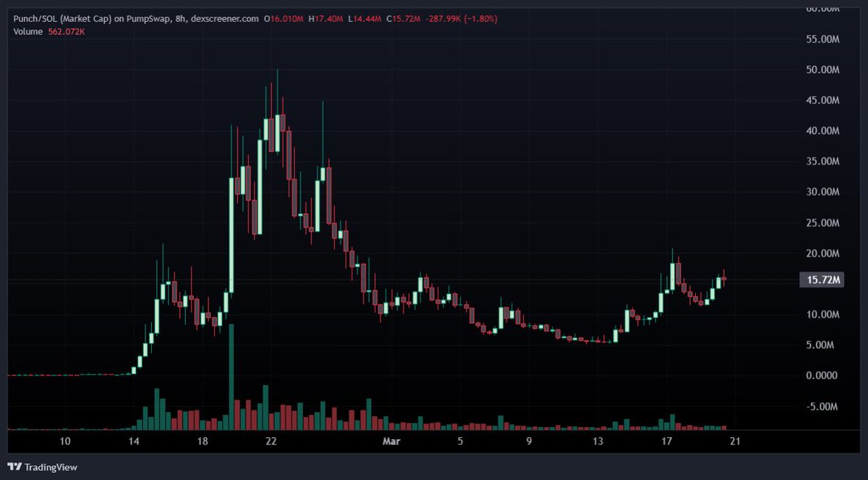Screen dimensions: 868x480
Task: Select the L14.44M low value in header
Action: point(365,19)
